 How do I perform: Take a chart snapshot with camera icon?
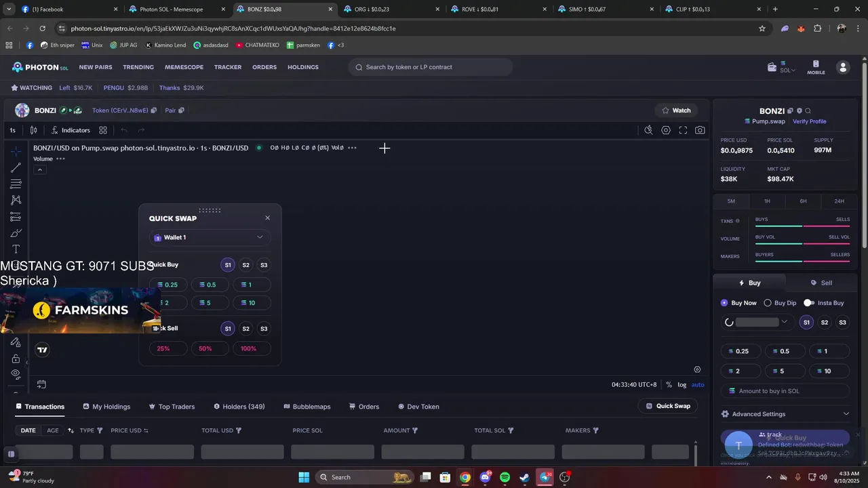click(700, 130)
